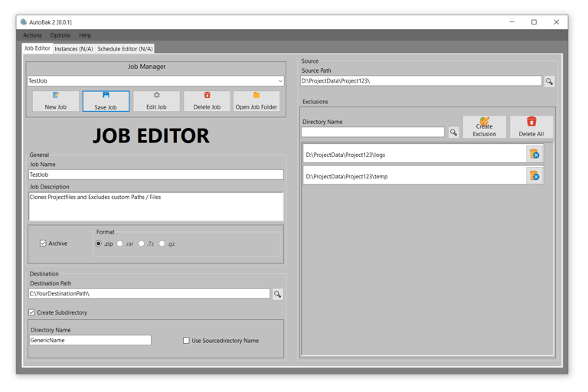Maximize the AutoBak window
The image size is (588, 392).
coord(534,22)
